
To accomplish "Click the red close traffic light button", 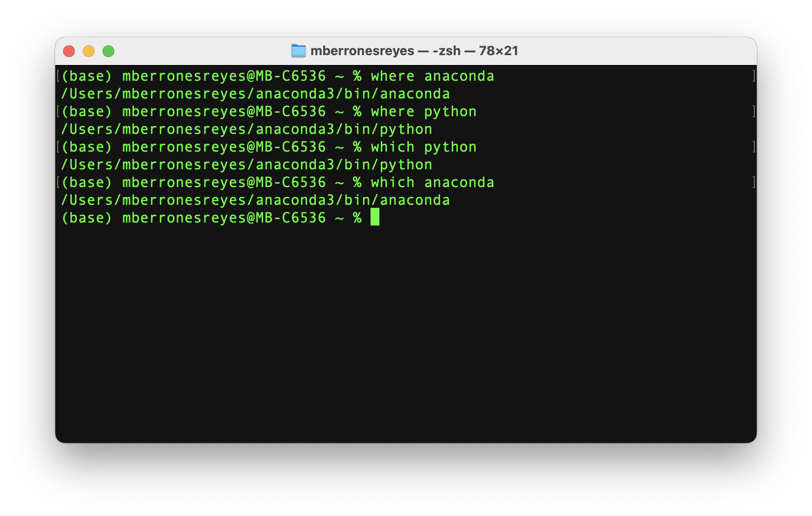I will [x=69, y=51].
